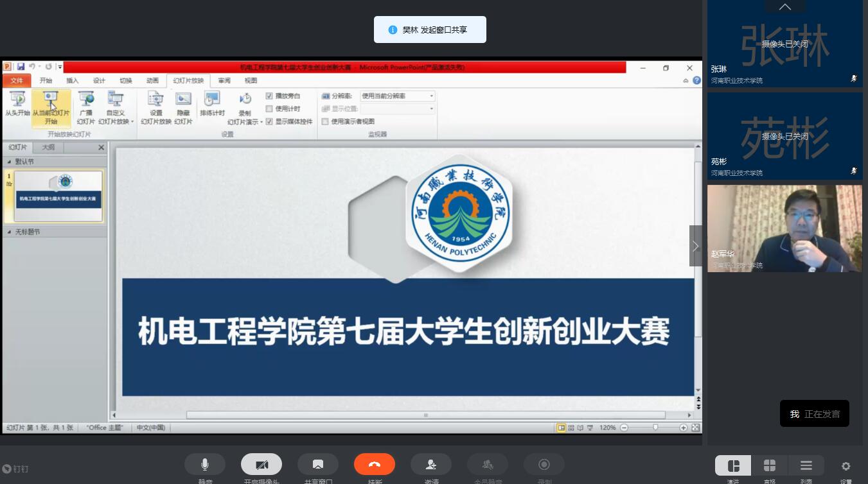Open the 大纲 outline pane tab
Screen dimensions: 868x484
point(49,148)
